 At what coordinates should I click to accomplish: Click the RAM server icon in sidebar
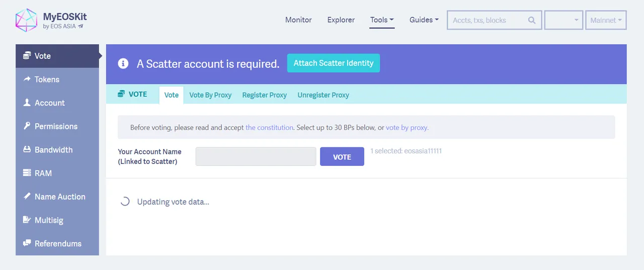click(x=27, y=173)
